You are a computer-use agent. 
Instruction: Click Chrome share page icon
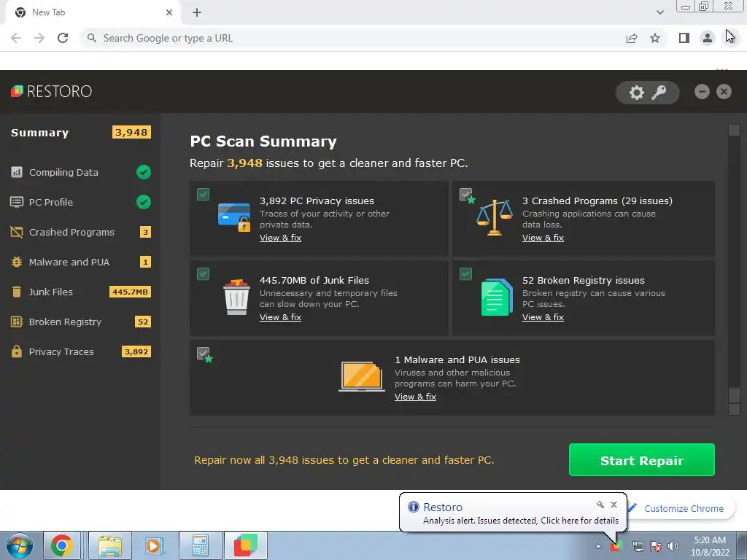coord(632,38)
